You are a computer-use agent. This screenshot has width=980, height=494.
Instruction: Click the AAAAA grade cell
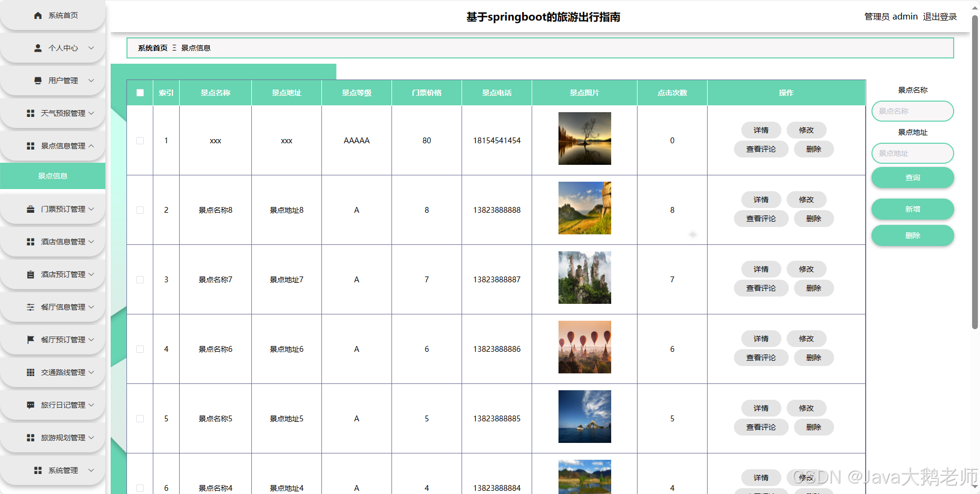(x=357, y=141)
